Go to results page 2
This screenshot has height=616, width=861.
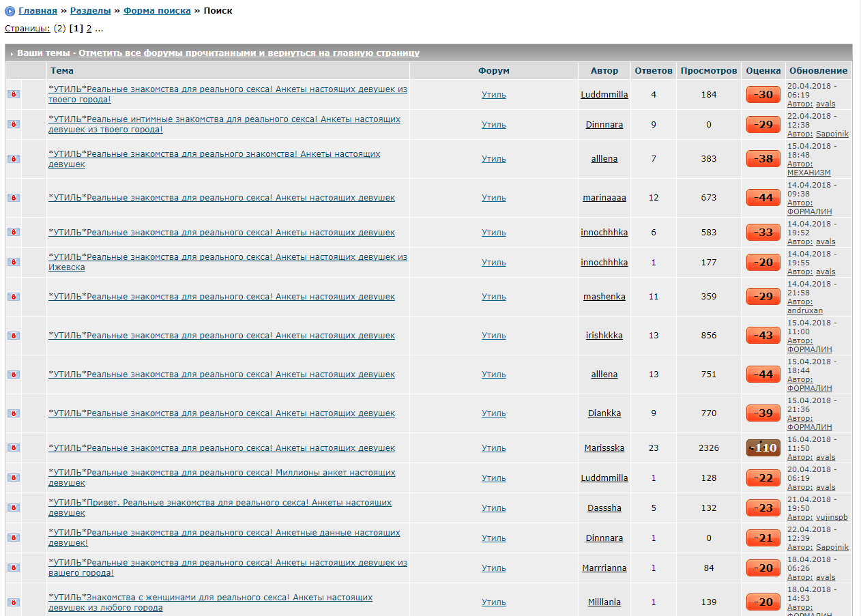pos(89,29)
